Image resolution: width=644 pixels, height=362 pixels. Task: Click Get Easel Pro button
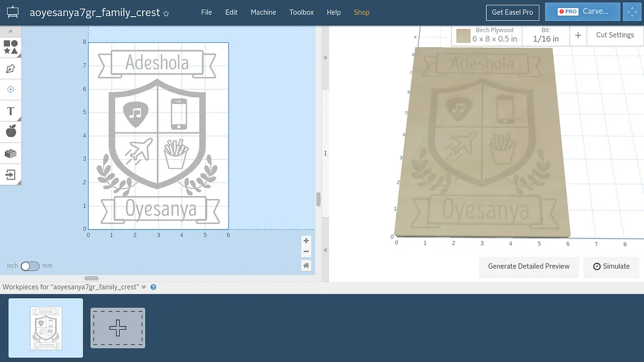click(x=513, y=12)
